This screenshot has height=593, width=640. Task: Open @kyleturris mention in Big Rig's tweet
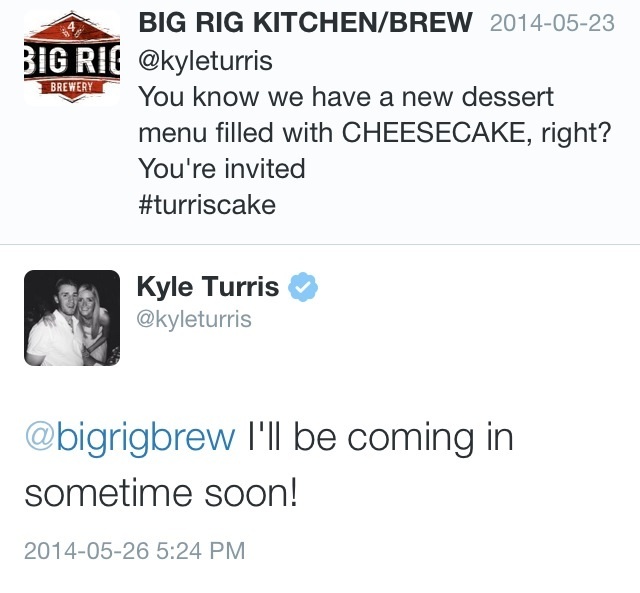pyautogui.click(x=205, y=62)
